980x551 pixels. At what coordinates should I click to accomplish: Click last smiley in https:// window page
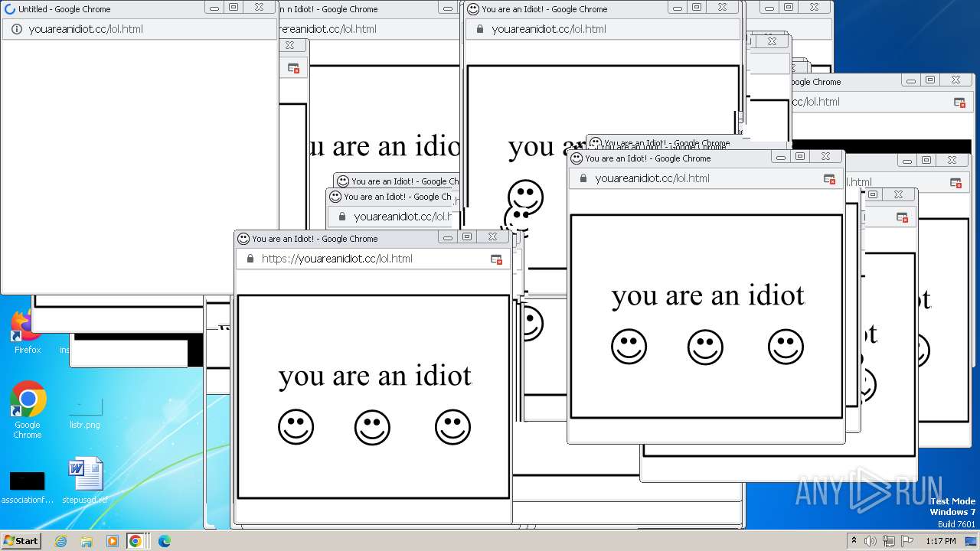(453, 427)
